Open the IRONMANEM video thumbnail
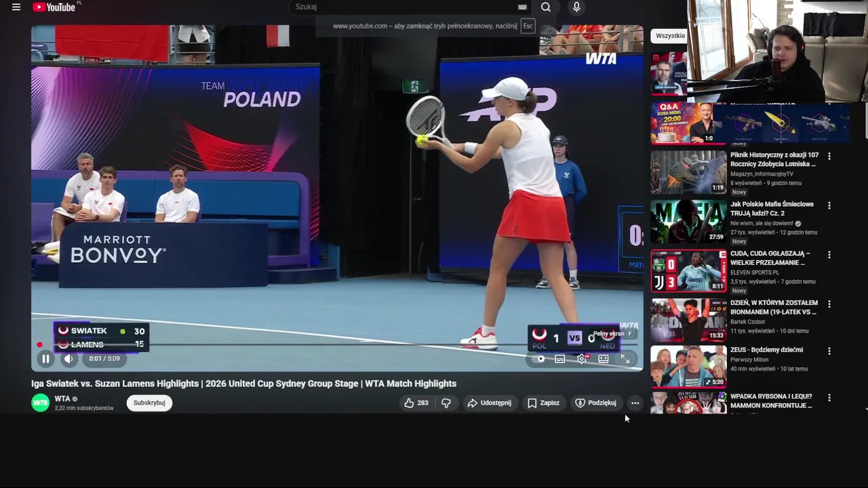The image size is (868, 488). pos(688,320)
